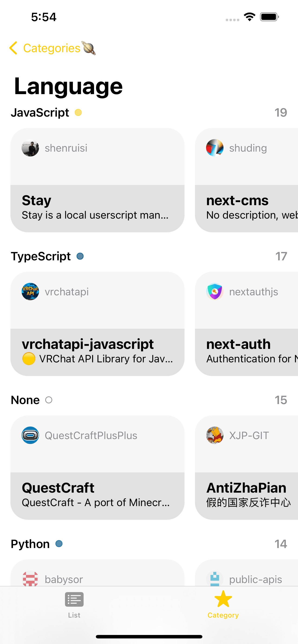Tap the blue TypeScript language dot
Image resolution: width=298 pixels, height=644 pixels.
80,256
